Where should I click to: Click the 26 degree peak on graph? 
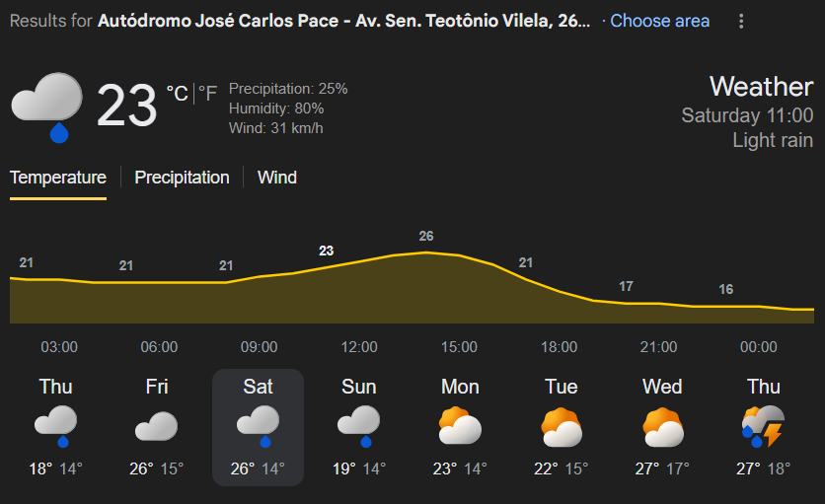pos(426,237)
